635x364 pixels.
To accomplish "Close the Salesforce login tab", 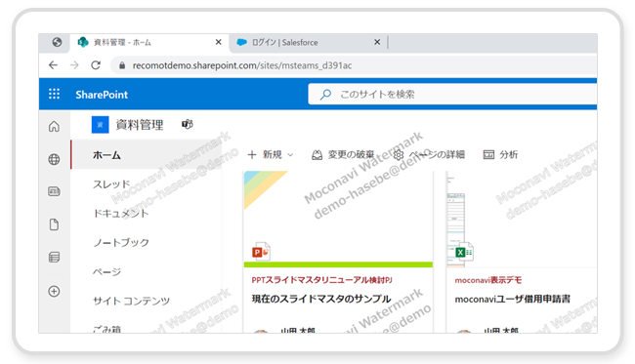I will pos(377,42).
